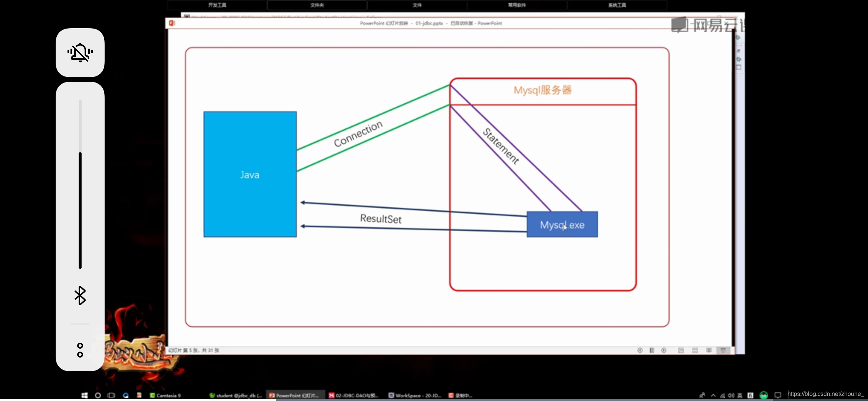Open the speaker volume tray icon
Image resolution: width=868 pixels, height=401 pixels.
click(731, 395)
